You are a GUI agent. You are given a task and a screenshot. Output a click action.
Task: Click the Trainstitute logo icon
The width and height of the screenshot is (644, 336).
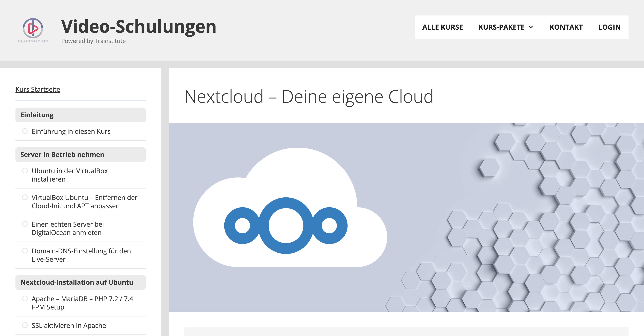coord(33,30)
